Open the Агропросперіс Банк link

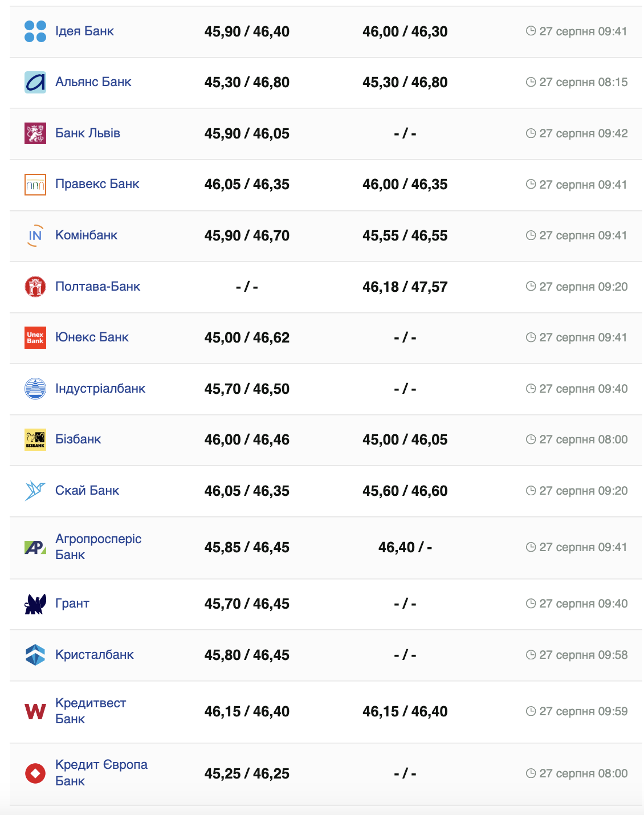click(98, 547)
